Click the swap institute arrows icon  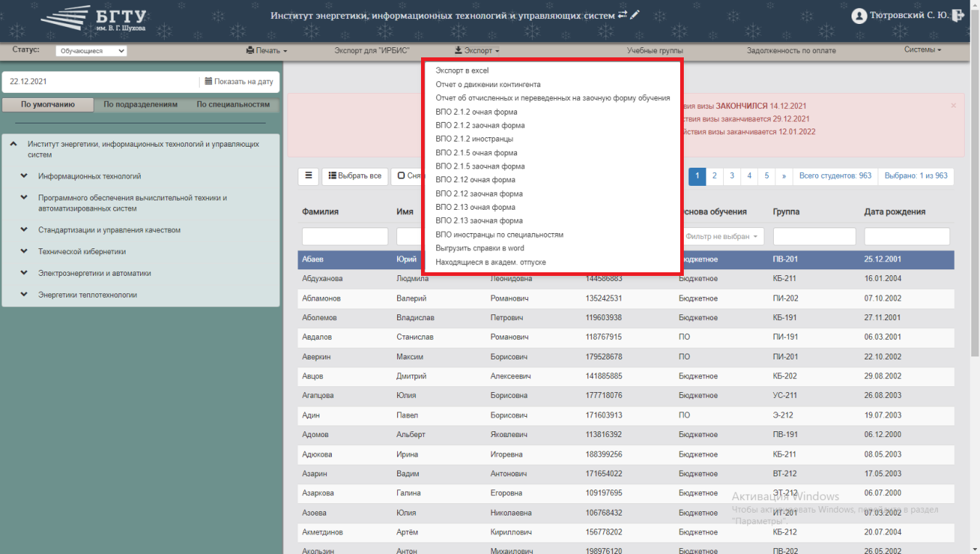pyautogui.click(x=622, y=15)
